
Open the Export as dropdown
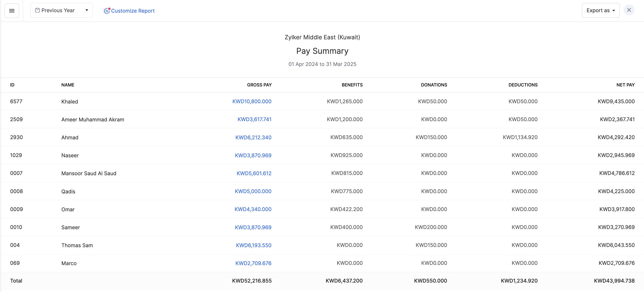click(600, 10)
